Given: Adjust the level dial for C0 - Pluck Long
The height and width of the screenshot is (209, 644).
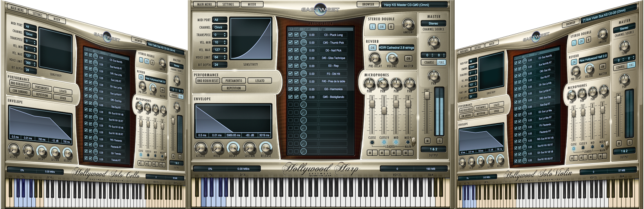Looking at the screenshot, I should tap(303, 35).
